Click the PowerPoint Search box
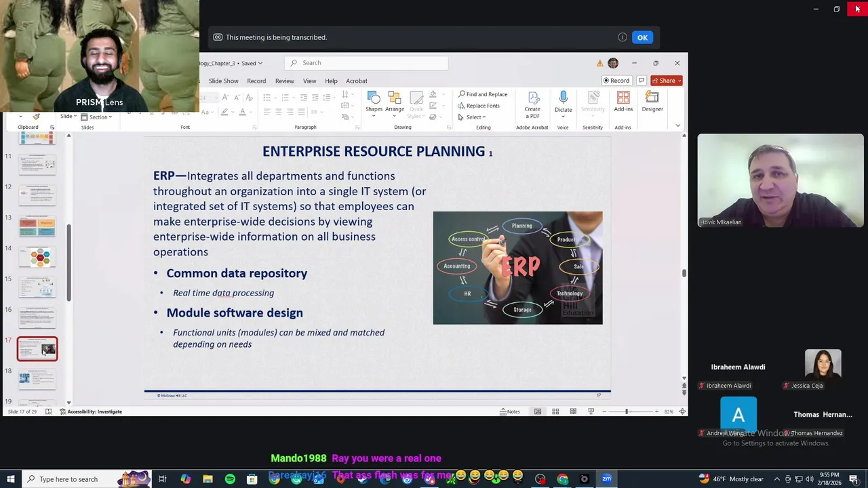The width and height of the screenshot is (868, 488). click(x=366, y=63)
